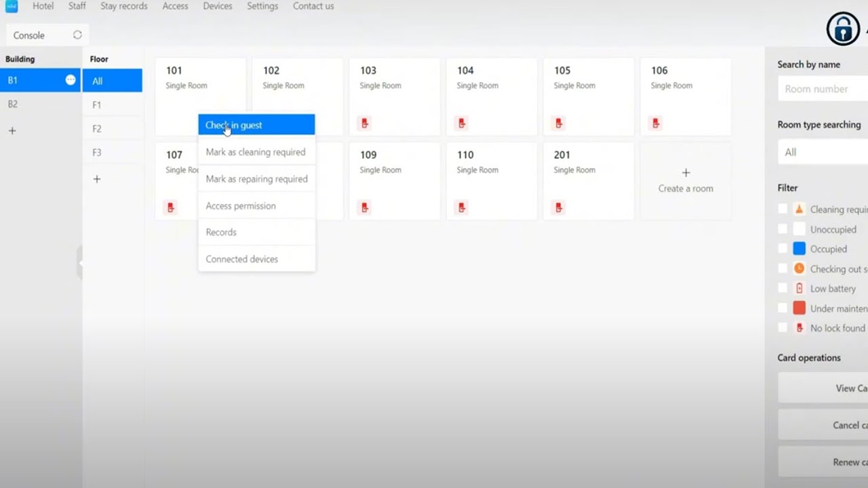Choose Access permission in the context menu
This screenshot has height=488, width=868.
pyautogui.click(x=256, y=205)
